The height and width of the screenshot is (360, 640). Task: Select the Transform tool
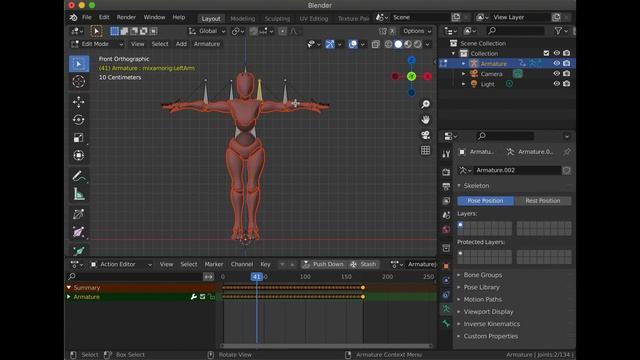(x=79, y=156)
